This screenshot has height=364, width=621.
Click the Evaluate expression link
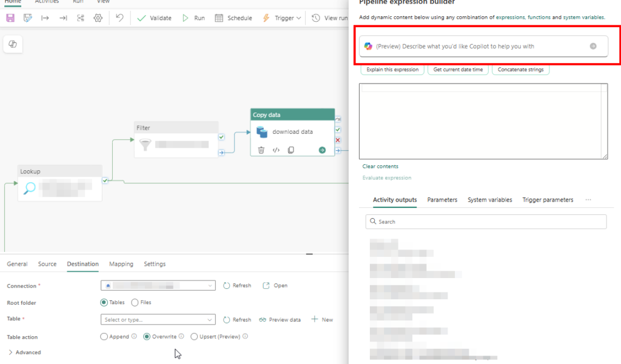(386, 178)
